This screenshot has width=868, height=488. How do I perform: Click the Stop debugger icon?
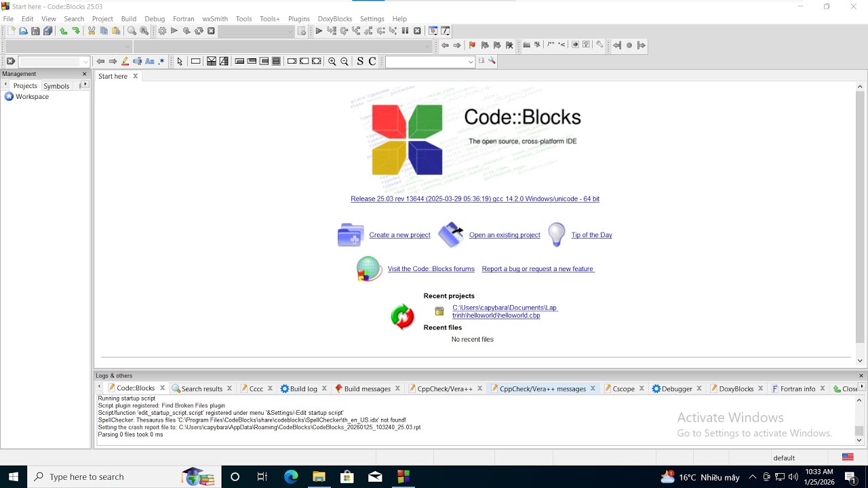[x=417, y=31]
